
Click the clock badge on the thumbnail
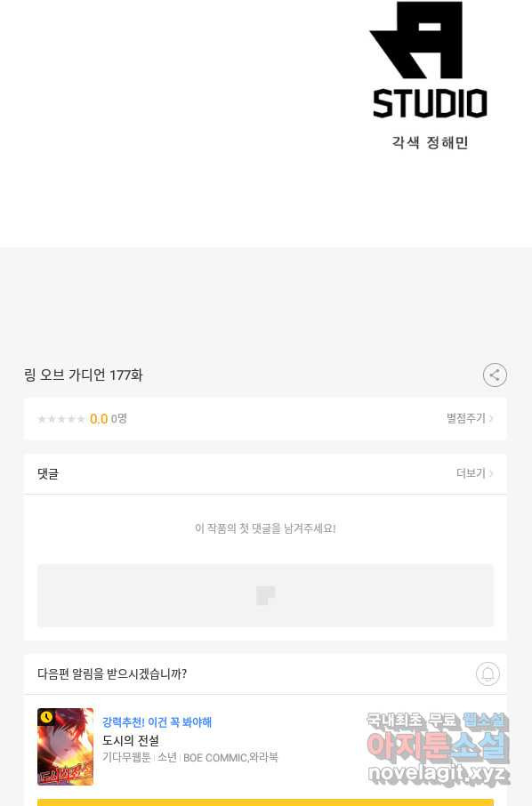(46, 717)
